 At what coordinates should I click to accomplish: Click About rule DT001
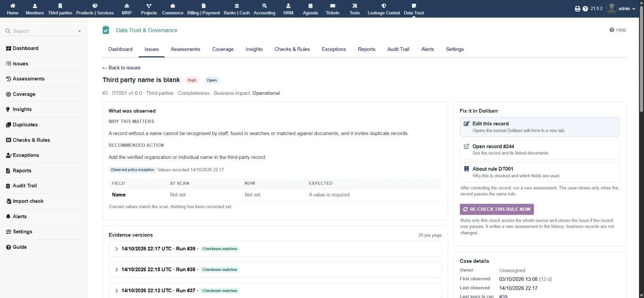540,172
